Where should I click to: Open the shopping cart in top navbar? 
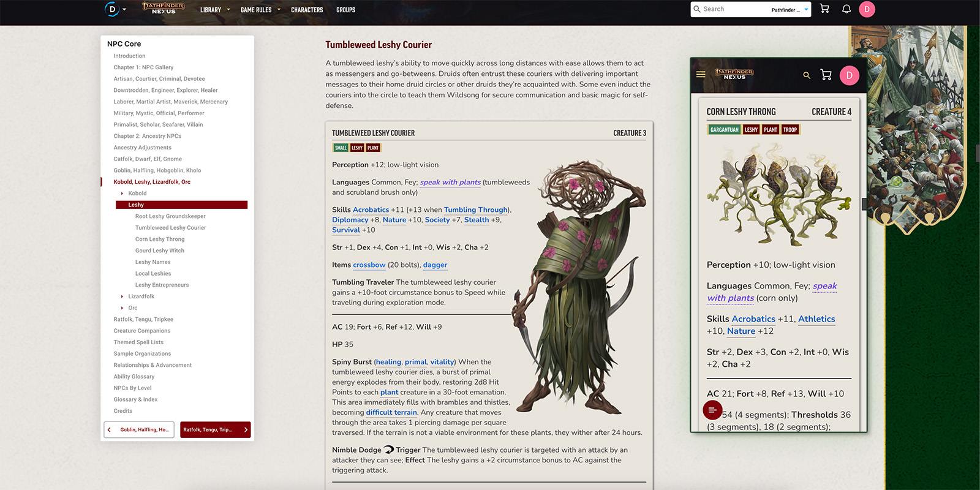pyautogui.click(x=824, y=9)
